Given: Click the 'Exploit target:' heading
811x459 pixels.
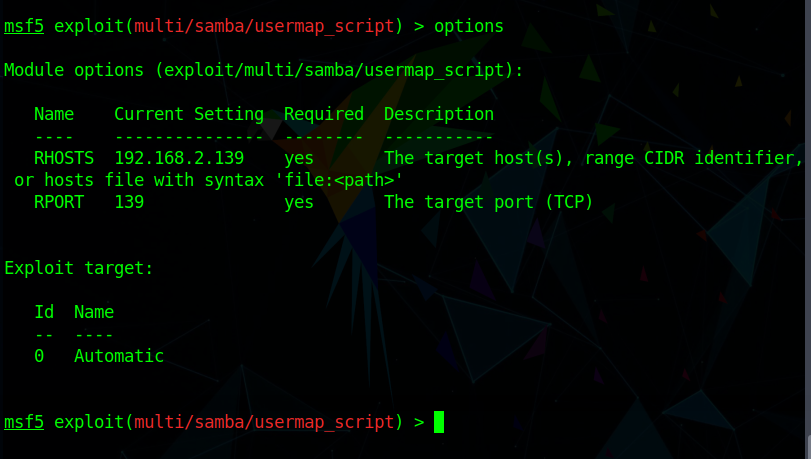Looking at the screenshot, I should click(x=79, y=268).
